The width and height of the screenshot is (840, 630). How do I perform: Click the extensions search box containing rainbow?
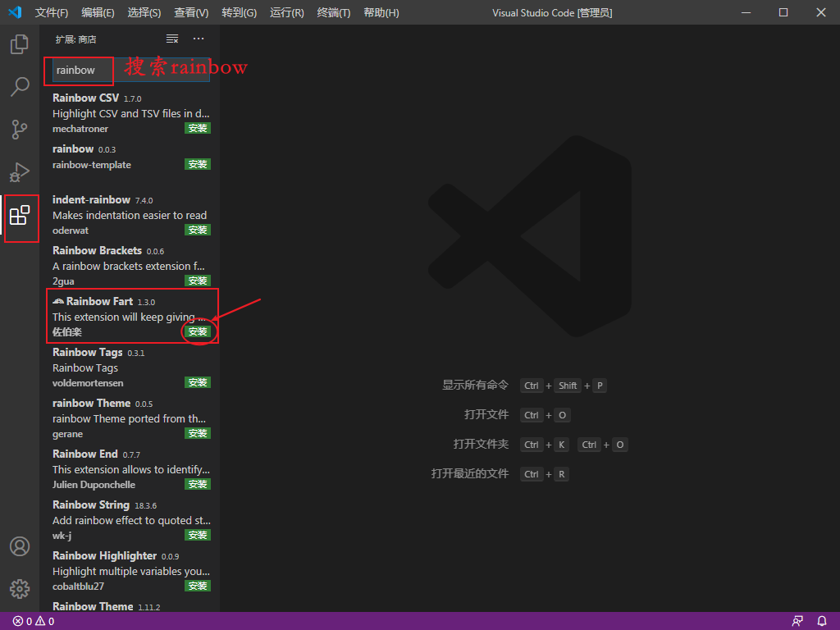[130, 71]
